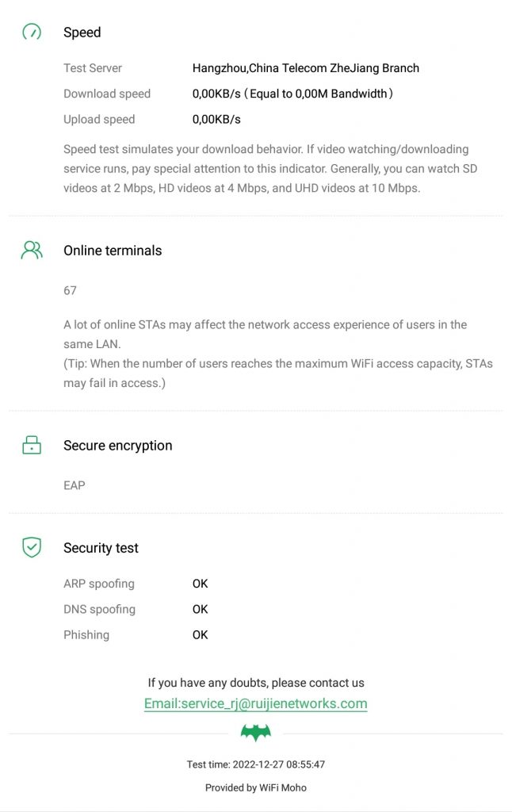Click the EAP encryption value
The width and height of the screenshot is (512, 812).
(75, 485)
